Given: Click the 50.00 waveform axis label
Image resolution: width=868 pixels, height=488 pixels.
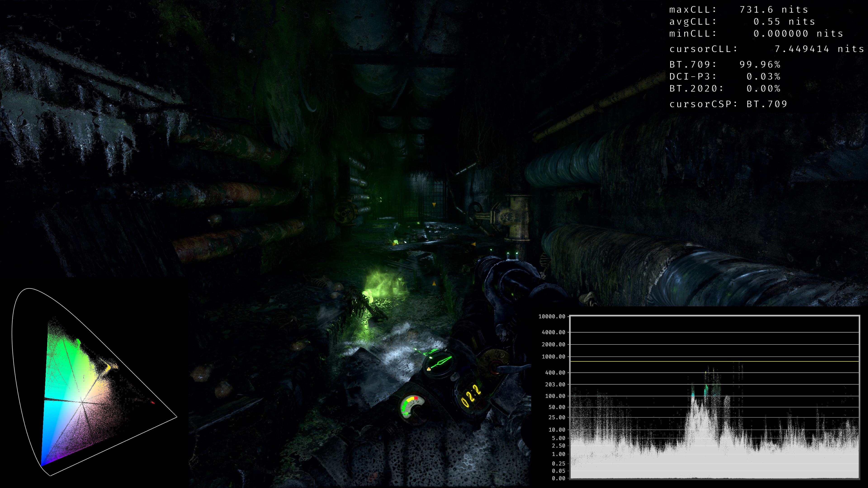Looking at the screenshot, I should coord(557,407).
